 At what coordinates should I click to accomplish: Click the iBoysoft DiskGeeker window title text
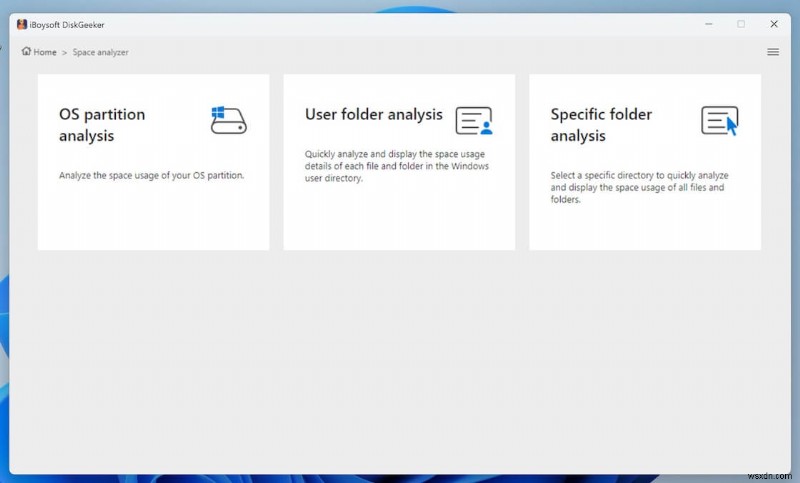(67, 24)
